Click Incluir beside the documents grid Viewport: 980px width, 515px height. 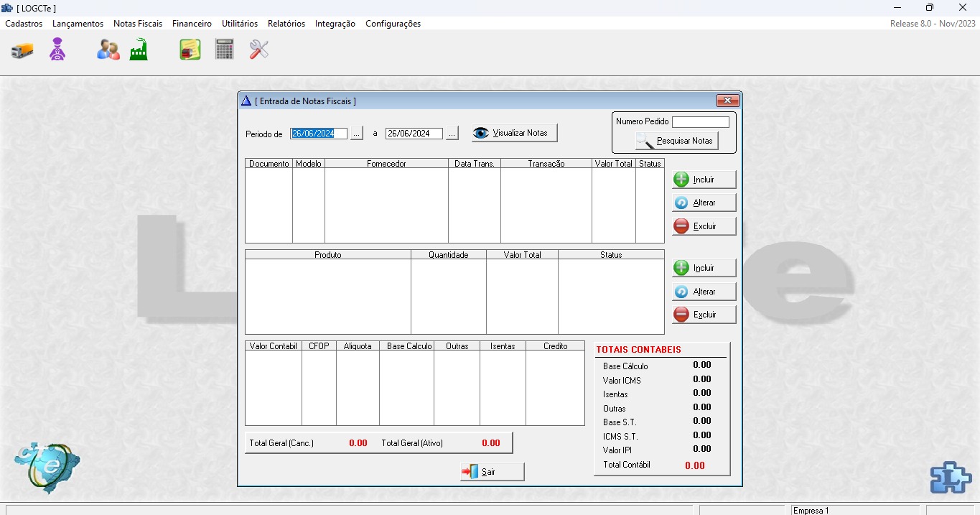704,180
